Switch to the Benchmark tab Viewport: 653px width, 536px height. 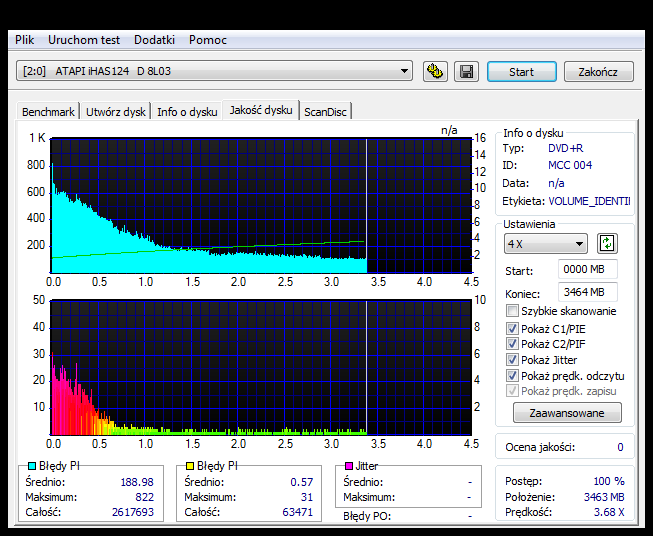coord(48,112)
